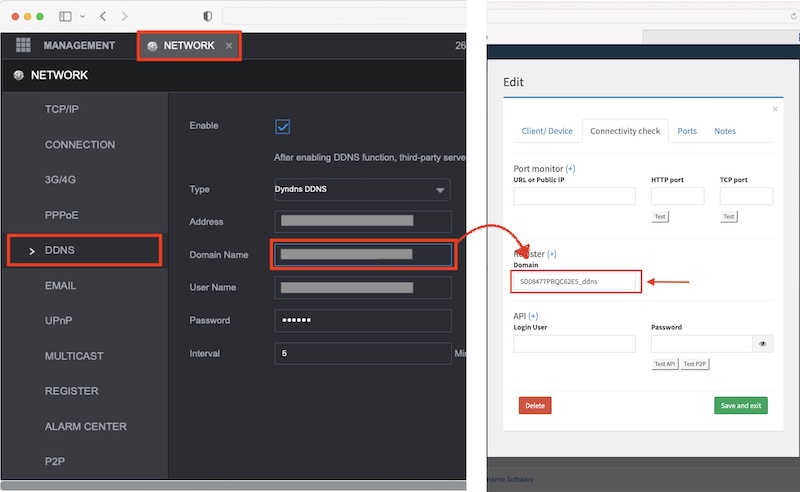800x492 pixels.
Task: Click the Safari sidebar toggle icon
Action: 66,17
